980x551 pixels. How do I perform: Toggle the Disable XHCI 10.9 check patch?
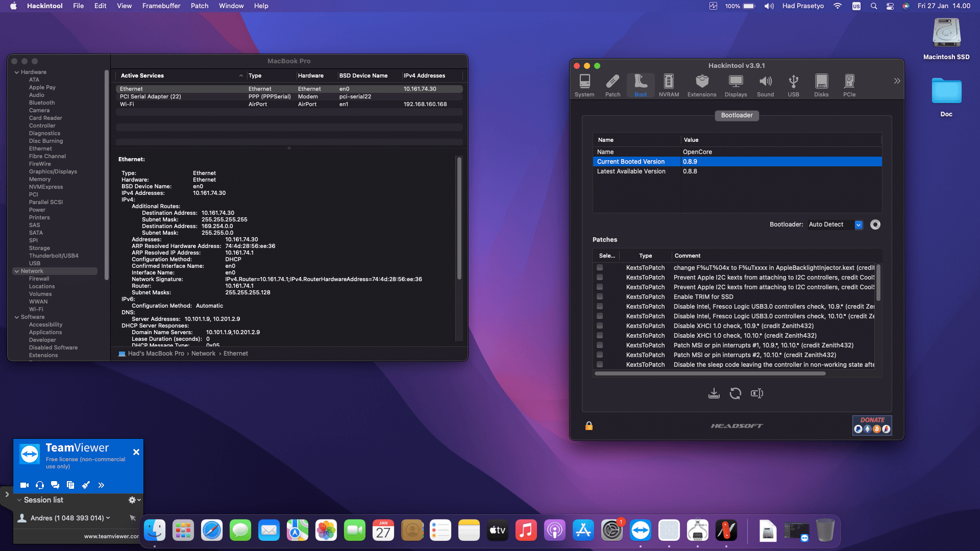(600, 325)
